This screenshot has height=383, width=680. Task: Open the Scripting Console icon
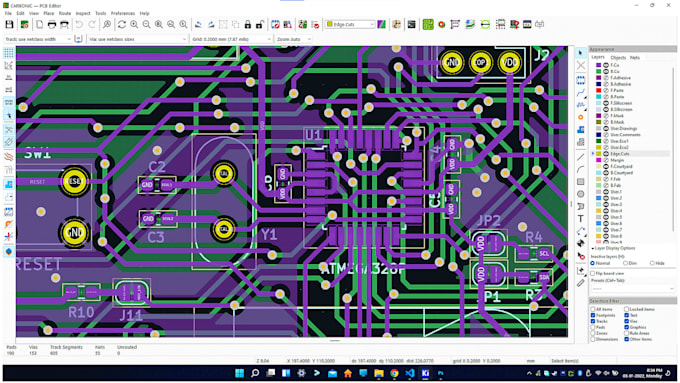pyautogui.click(x=411, y=25)
